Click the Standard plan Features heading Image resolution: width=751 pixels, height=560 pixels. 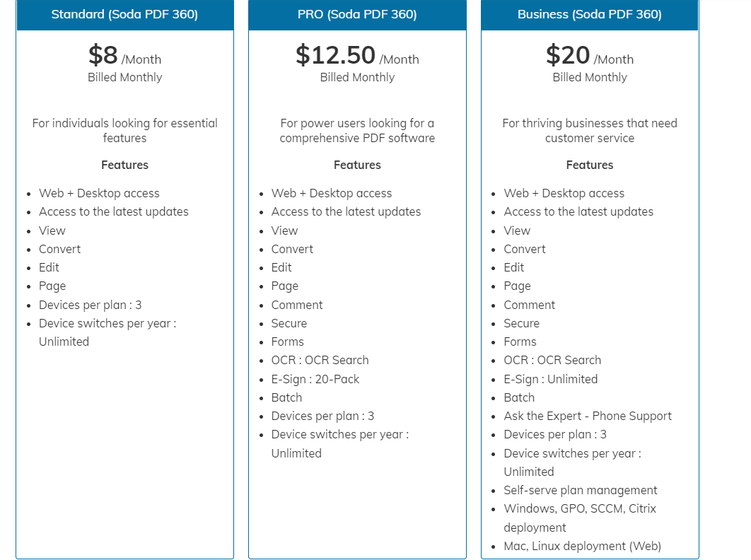(x=124, y=165)
